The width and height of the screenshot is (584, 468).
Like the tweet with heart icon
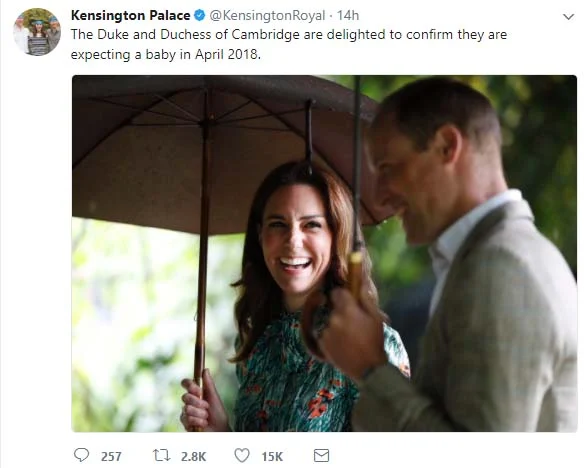242,455
